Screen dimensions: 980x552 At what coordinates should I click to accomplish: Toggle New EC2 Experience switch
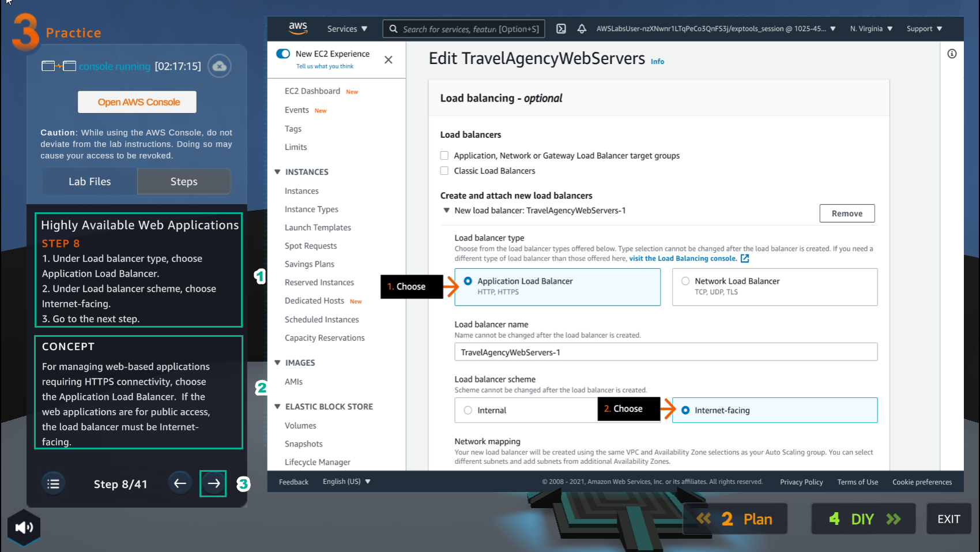click(283, 54)
